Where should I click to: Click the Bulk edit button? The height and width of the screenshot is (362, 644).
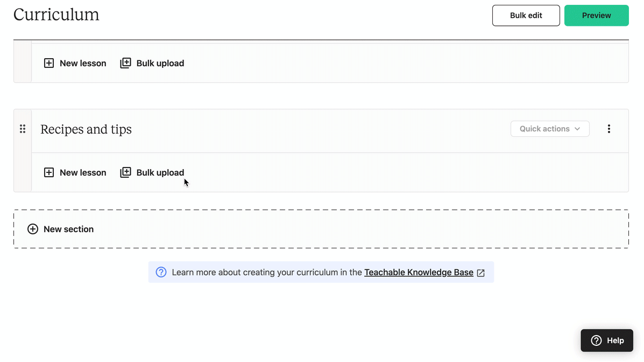[526, 16]
